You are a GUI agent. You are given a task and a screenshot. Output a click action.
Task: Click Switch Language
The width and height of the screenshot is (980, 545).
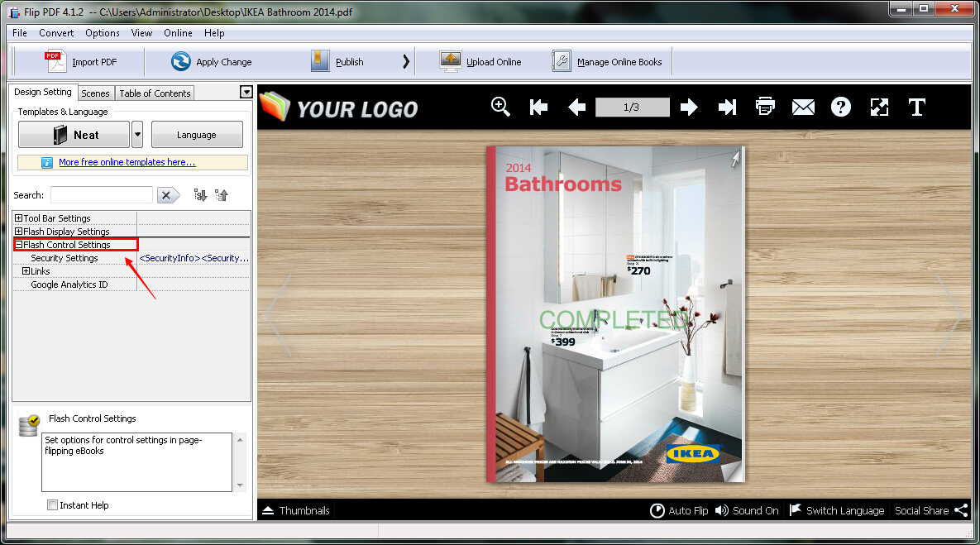837,510
